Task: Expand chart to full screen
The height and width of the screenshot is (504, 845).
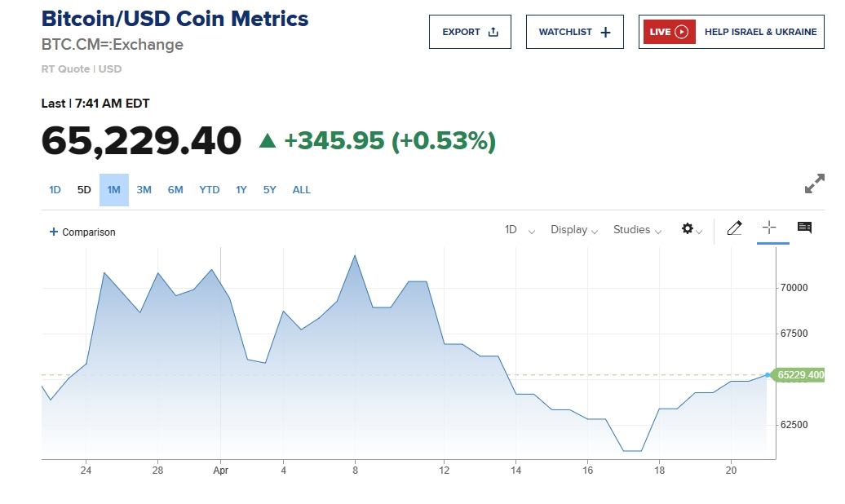Action: [x=814, y=184]
